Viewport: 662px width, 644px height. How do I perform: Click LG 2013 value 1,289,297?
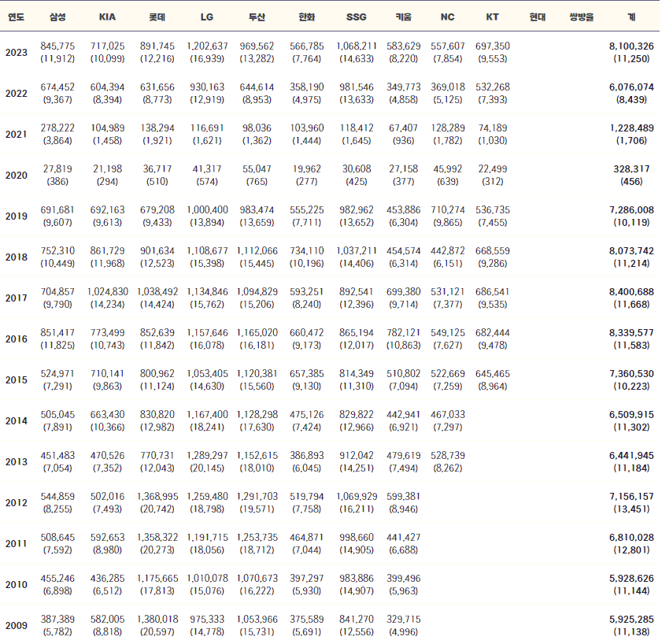(x=207, y=456)
